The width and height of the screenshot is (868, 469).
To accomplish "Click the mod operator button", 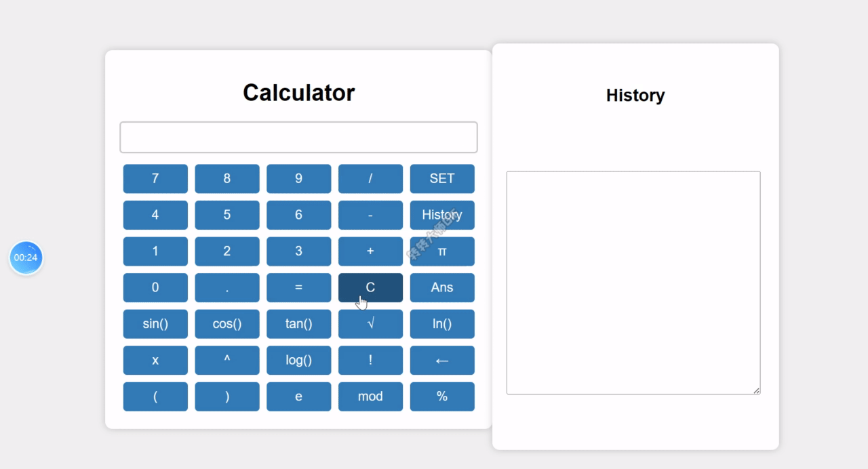I will coord(370,396).
